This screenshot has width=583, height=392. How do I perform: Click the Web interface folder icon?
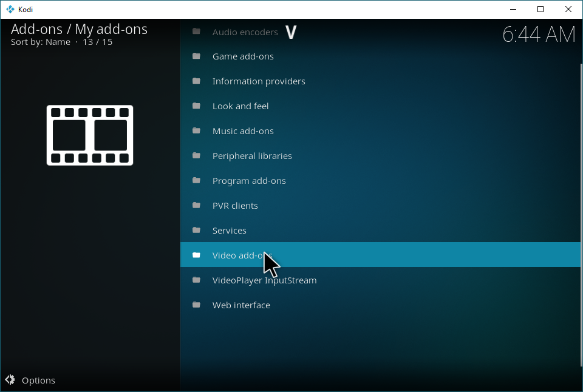(196, 305)
